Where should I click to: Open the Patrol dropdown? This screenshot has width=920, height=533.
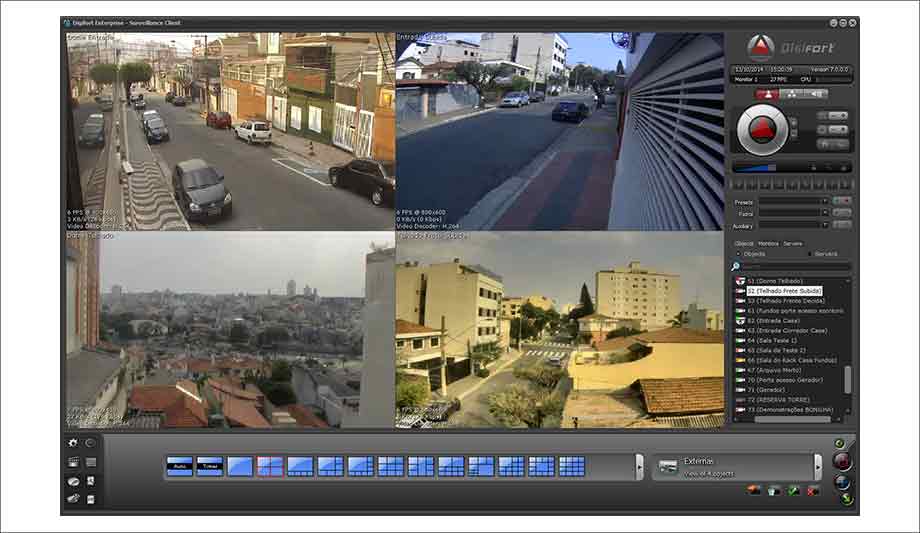(793, 214)
